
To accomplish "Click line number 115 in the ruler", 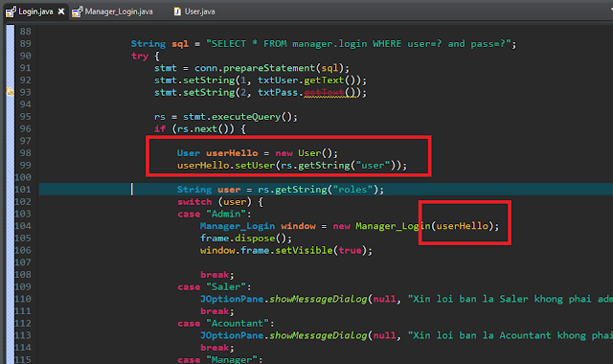I will (23, 359).
